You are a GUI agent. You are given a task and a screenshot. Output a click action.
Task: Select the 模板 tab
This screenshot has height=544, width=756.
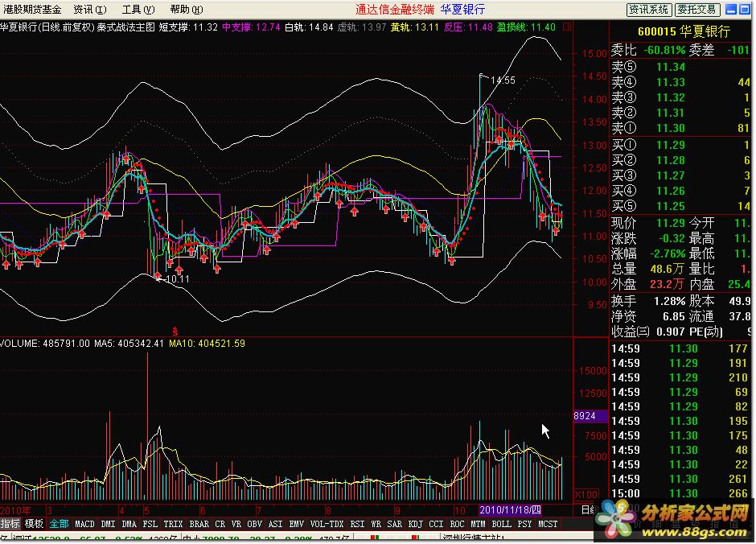[35, 524]
